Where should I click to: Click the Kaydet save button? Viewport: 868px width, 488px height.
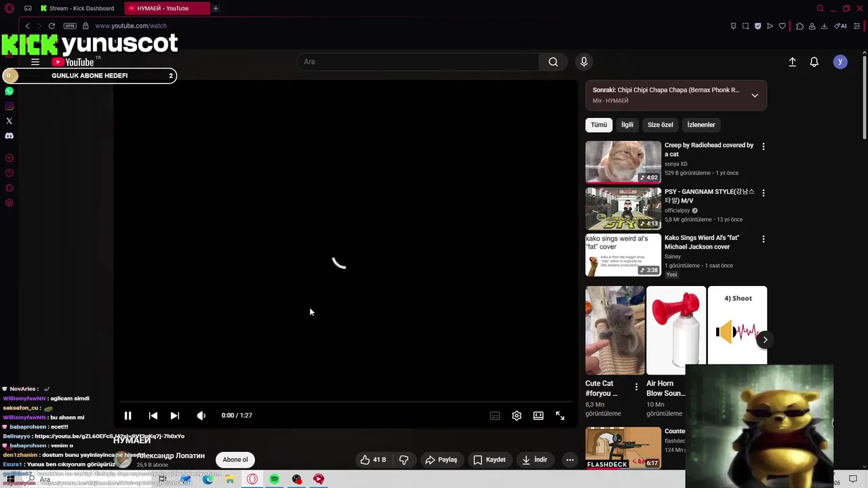(x=490, y=460)
